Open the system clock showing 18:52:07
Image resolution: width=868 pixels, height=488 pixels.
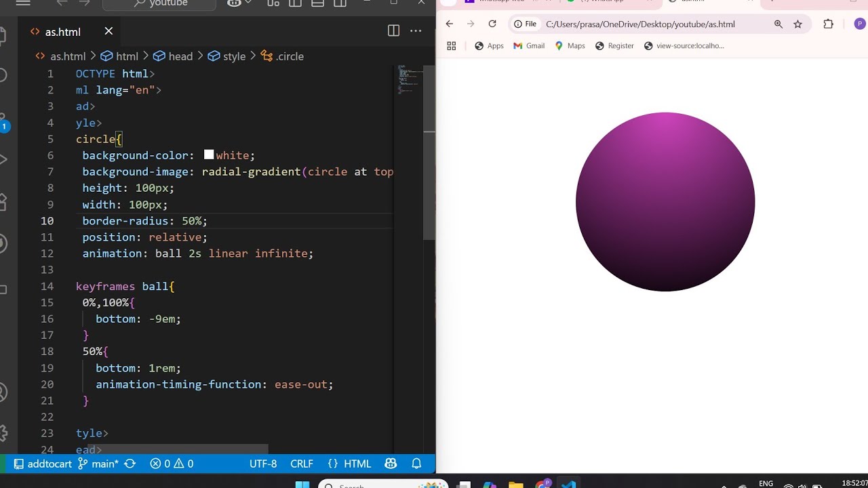point(854,483)
